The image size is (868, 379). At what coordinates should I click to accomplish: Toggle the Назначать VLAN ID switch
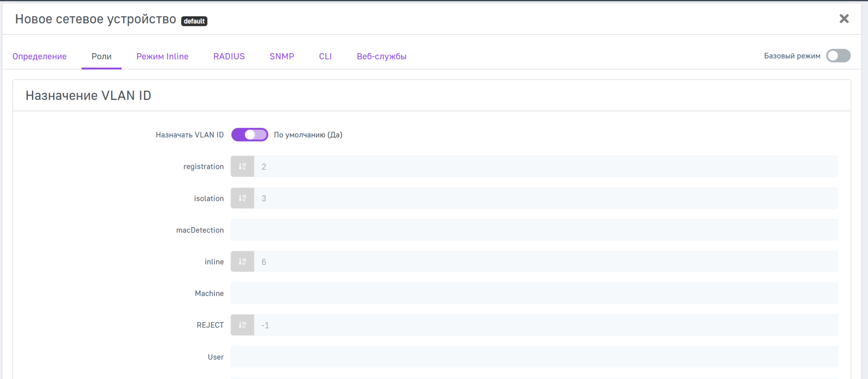(250, 135)
